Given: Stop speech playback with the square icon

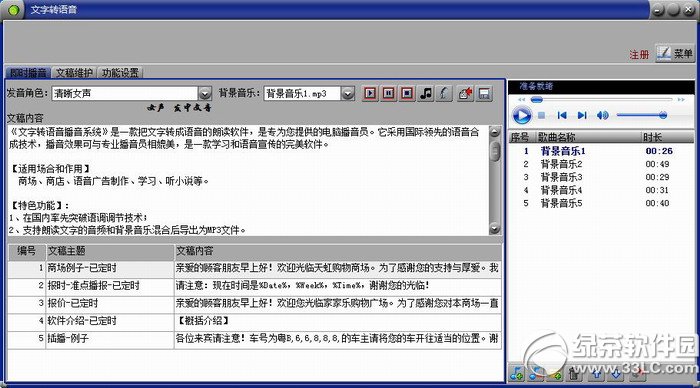Looking at the screenshot, I should pyautogui.click(x=407, y=93).
